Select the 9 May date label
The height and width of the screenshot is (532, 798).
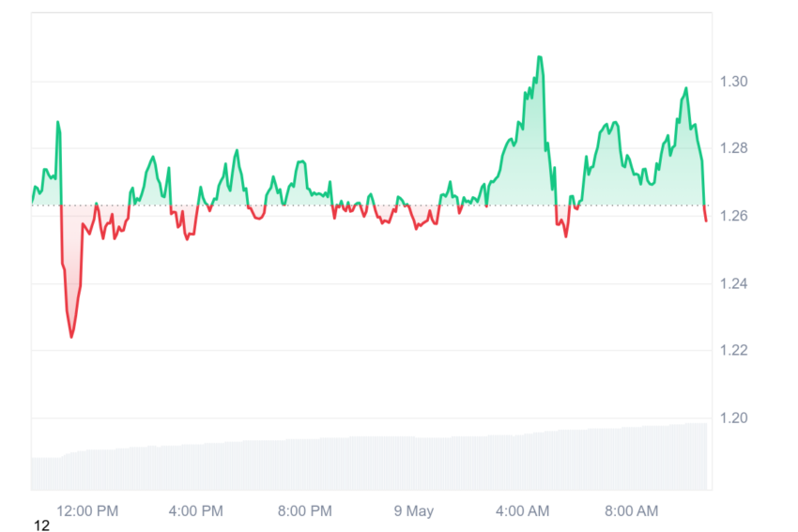point(414,510)
